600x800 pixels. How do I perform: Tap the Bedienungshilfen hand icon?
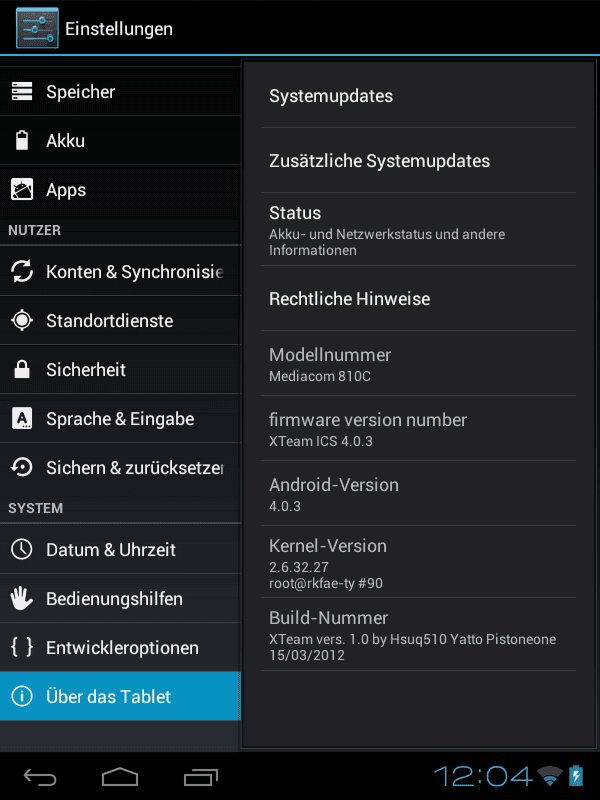click(22, 598)
